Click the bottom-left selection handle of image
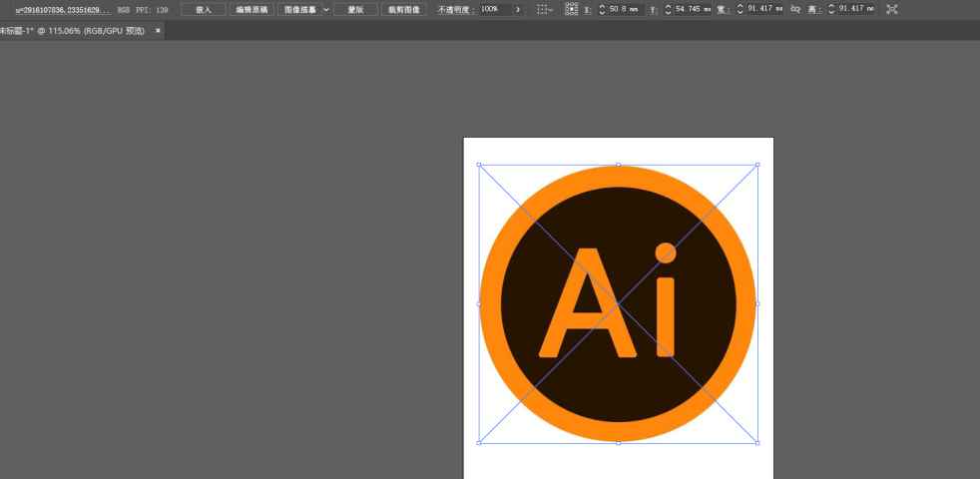 coord(479,443)
